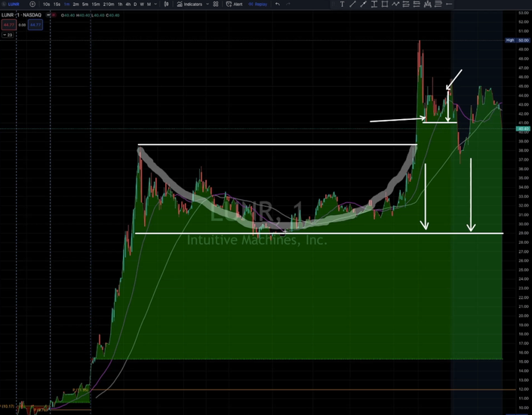Click the redo arrow
Viewport: 532px width, 415px height.
(x=288, y=4)
